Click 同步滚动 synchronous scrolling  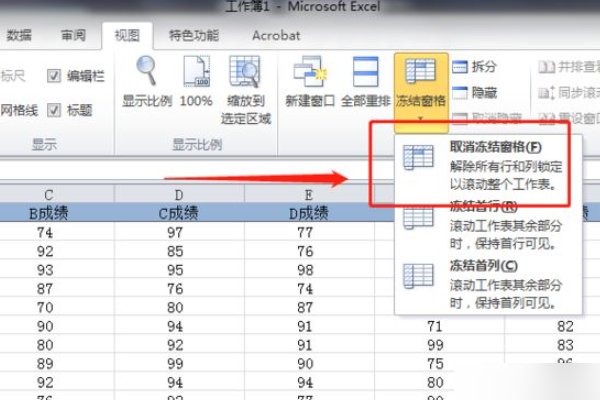569,93
